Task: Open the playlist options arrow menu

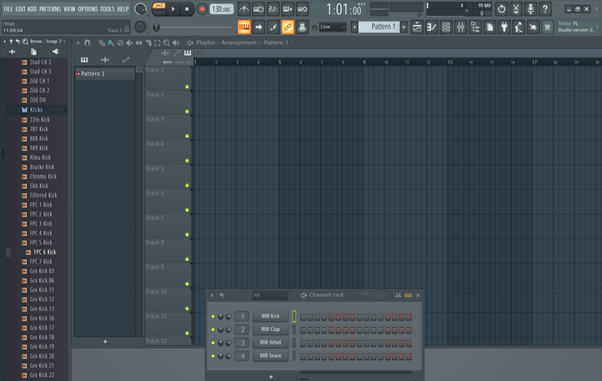Action: (x=78, y=43)
